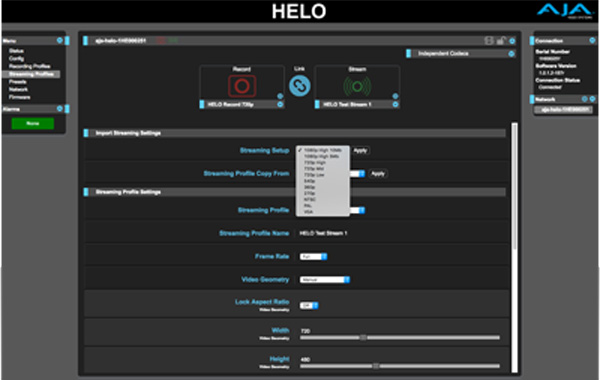Collapse the Menu panel using its circle icon

pos(60,40)
